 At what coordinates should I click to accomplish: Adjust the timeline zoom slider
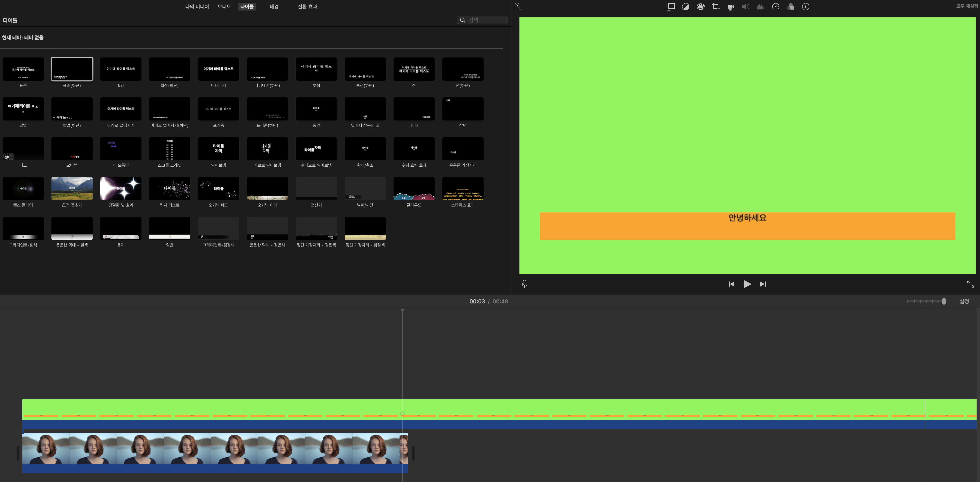coord(944,301)
